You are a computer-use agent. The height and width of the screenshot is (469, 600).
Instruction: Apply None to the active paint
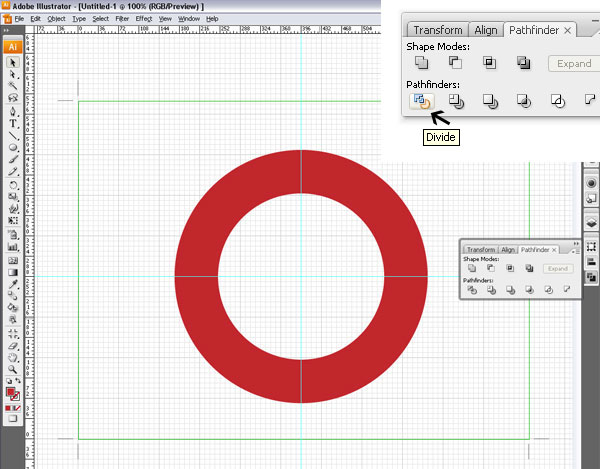coord(17,408)
